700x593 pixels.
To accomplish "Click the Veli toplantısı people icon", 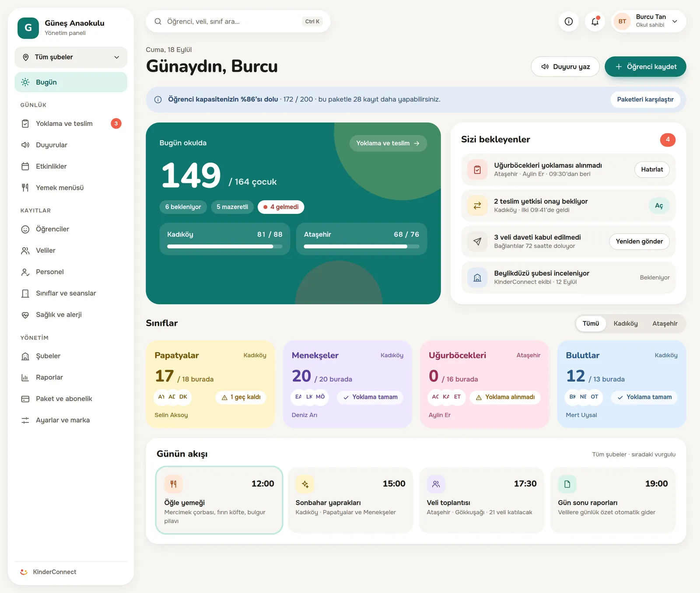I will click(436, 484).
